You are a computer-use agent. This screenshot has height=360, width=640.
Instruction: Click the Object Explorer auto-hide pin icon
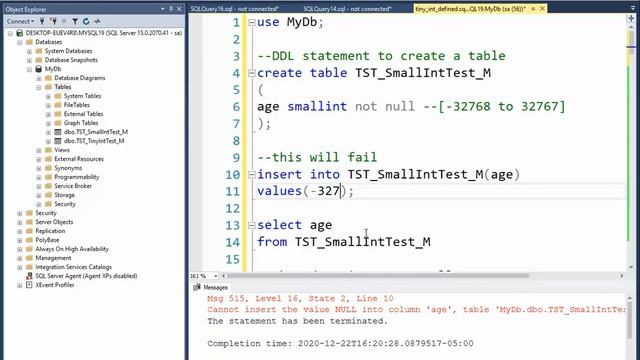pyautogui.click(x=171, y=9)
